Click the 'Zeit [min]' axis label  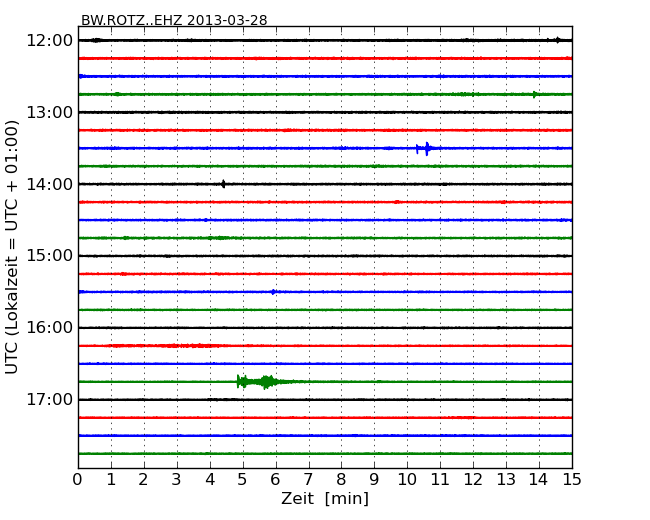coord(325,498)
